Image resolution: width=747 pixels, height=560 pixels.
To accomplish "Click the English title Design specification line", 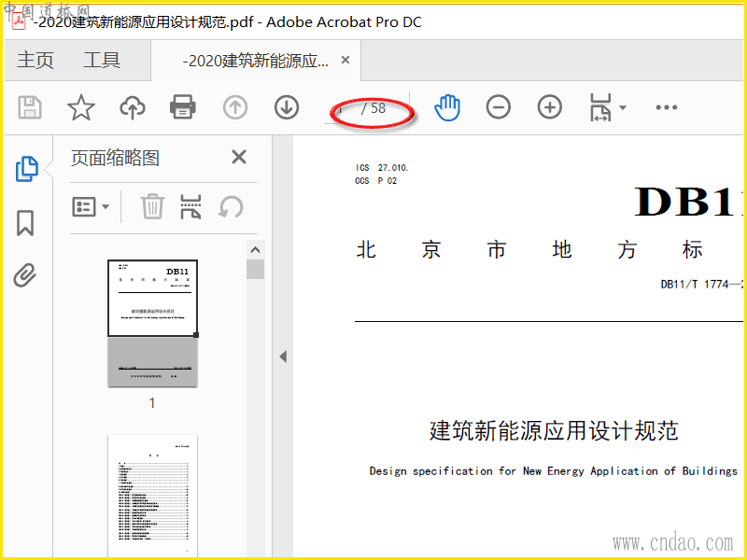I will pyautogui.click(x=553, y=471).
